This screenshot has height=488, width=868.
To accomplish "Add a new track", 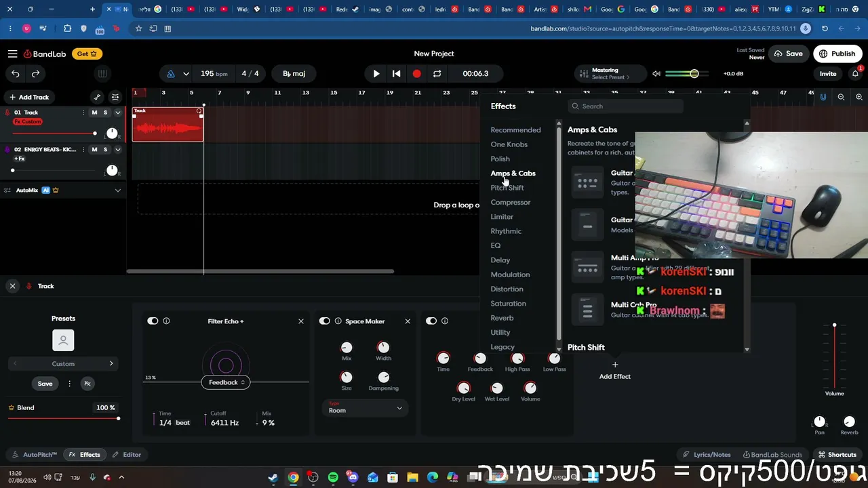I will coord(28,97).
